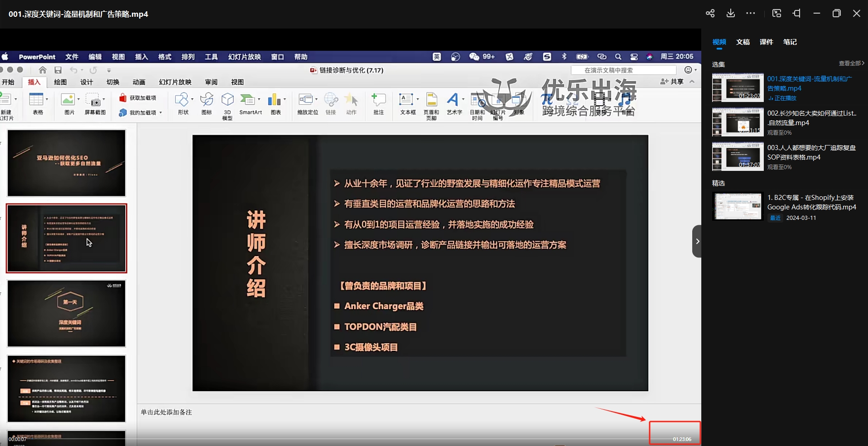Image resolution: width=868 pixels, height=446 pixels.
Task: Switch to the 文稿 tab
Action: [x=743, y=42]
